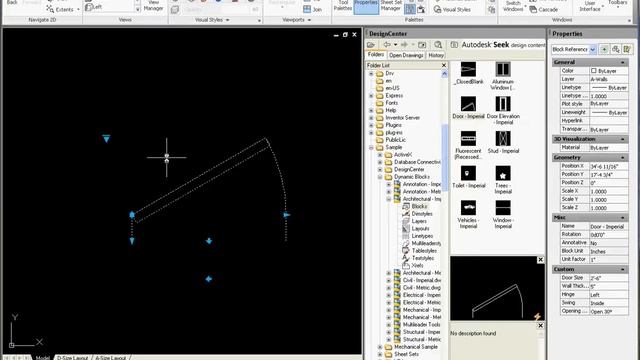
Task: Select the Stud - Imperial block icon
Action: pyautogui.click(x=503, y=139)
